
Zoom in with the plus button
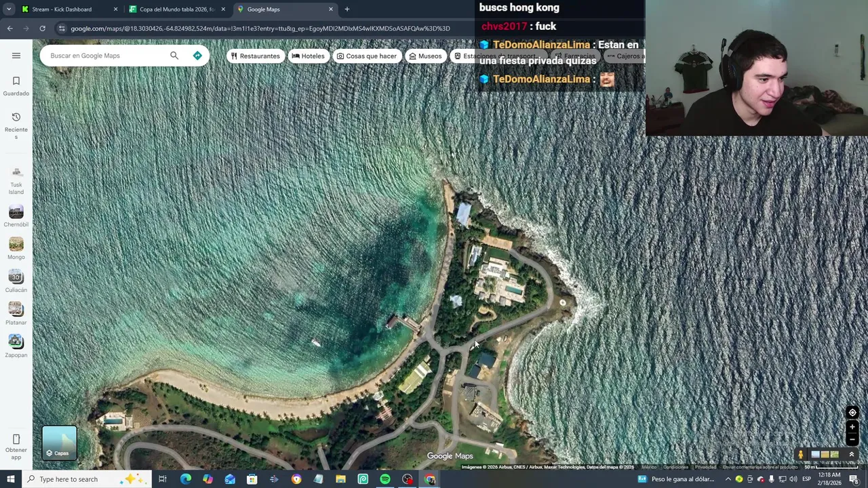(x=852, y=427)
